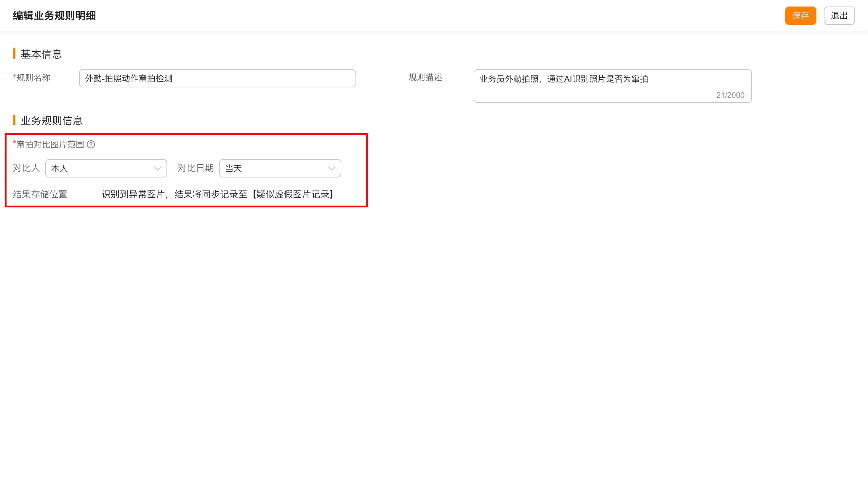This screenshot has width=868, height=493.
Task: Click the orange 保存 button
Action: coord(800,16)
